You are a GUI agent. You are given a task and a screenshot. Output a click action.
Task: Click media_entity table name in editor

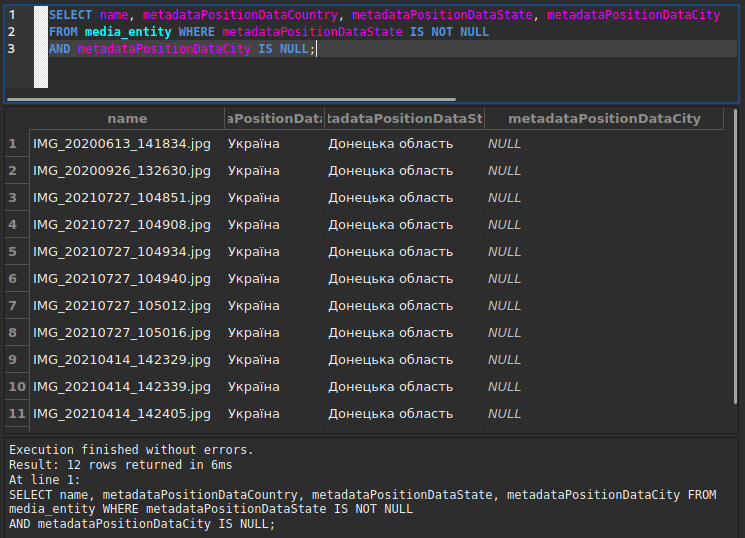pyautogui.click(x=128, y=32)
